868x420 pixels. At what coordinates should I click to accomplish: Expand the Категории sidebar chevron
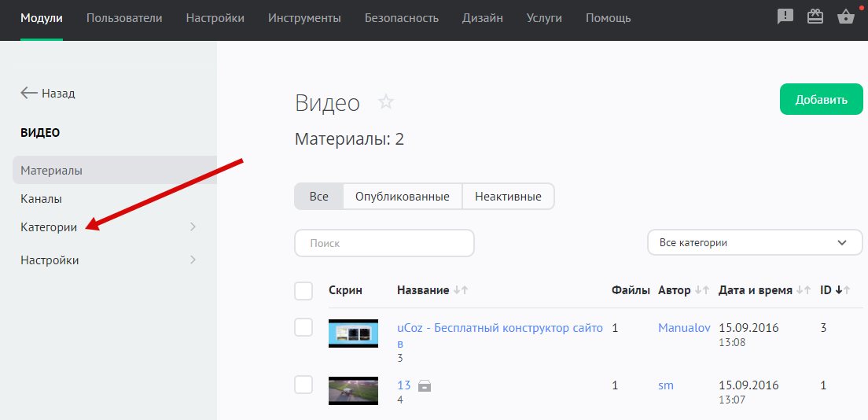(193, 227)
